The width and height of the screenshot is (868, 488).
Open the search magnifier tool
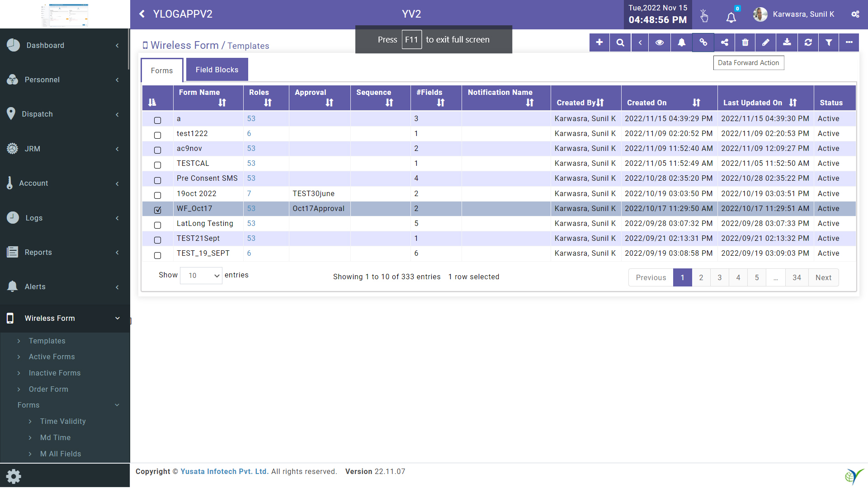click(620, 42)
